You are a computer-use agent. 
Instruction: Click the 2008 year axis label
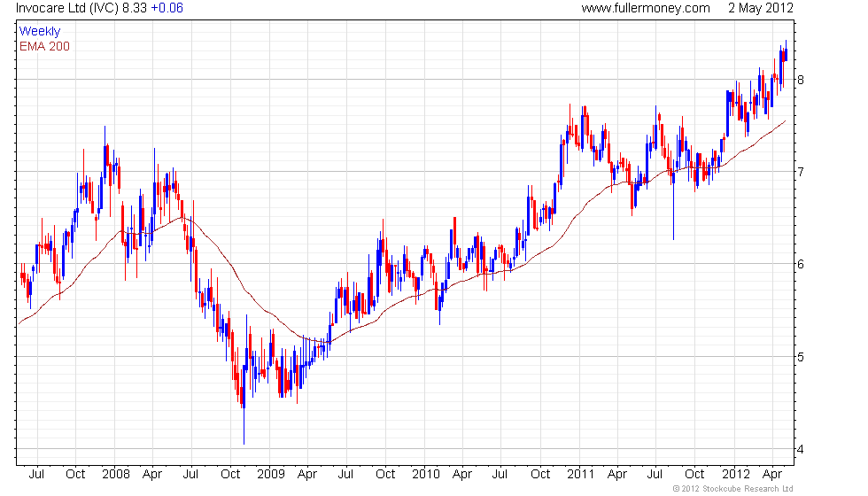tap(116, 475)
